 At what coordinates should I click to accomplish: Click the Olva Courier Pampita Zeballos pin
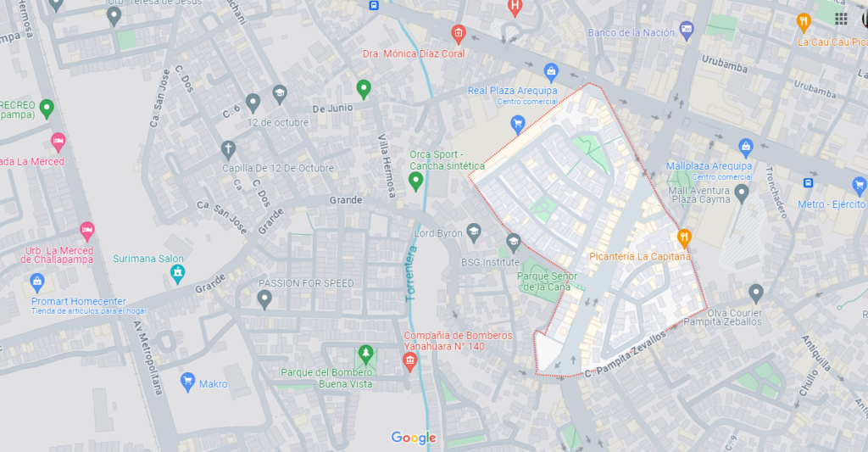point(756,293)
